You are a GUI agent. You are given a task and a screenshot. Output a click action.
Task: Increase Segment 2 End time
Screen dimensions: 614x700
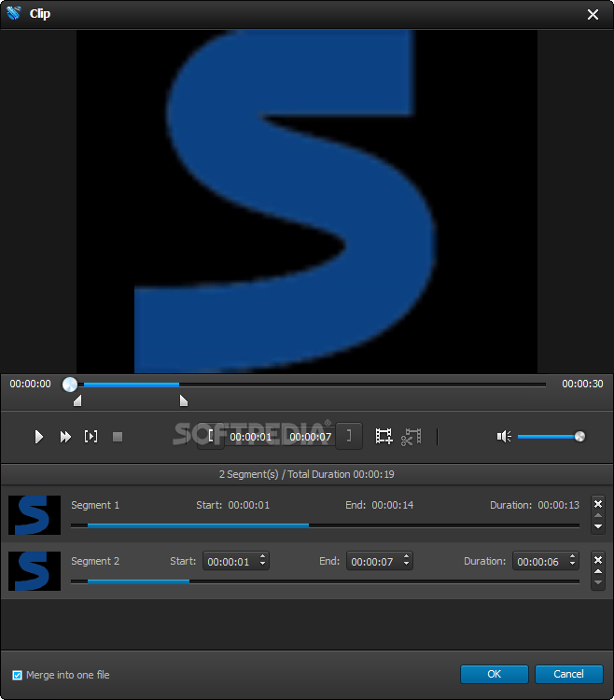[x=406, y=556]
